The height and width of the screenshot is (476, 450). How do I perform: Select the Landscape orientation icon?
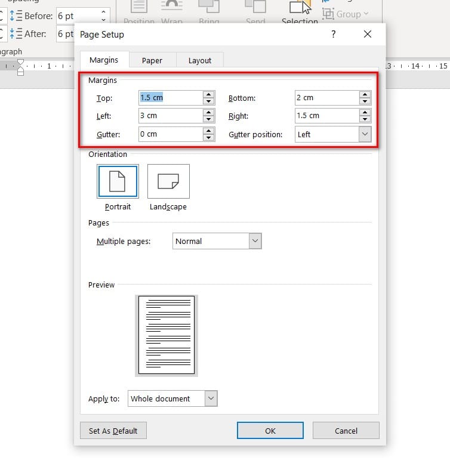click(x=168, y=181)
